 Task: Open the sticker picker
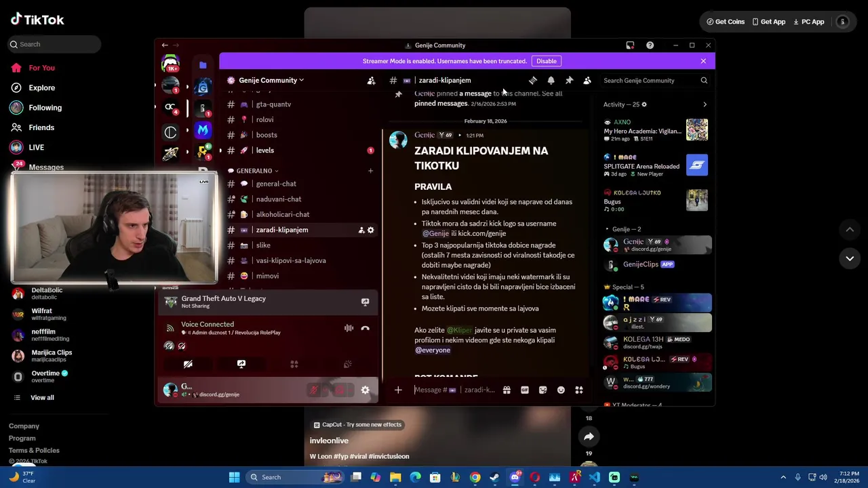pos(542,390)
